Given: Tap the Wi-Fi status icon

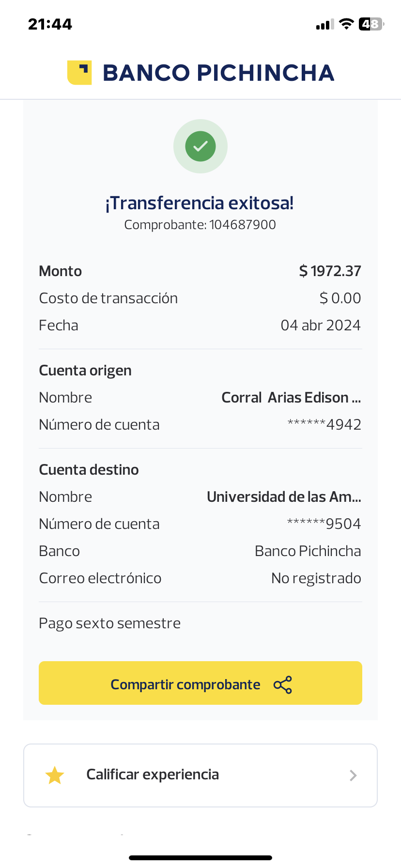Looking at the screenshot, I should tap(346, 24).
